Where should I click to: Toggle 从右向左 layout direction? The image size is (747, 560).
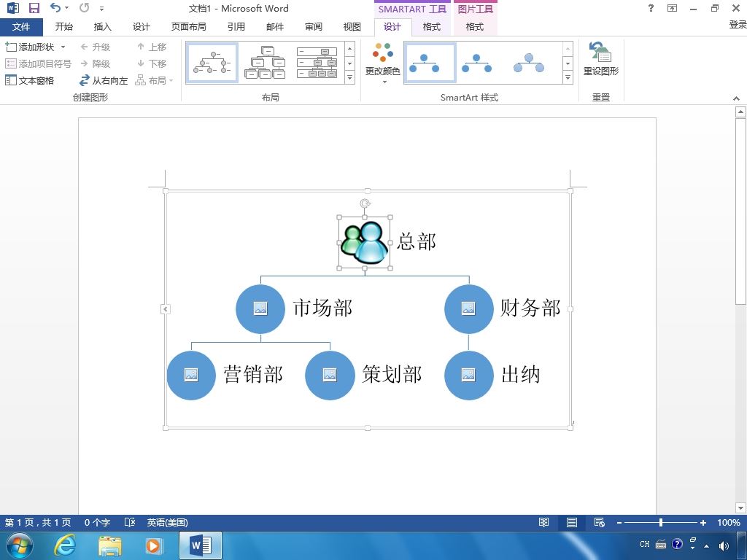pos(104,80)
